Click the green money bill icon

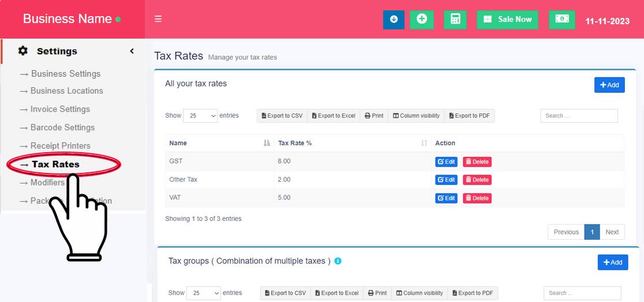pyautogui.click(x=561, y=19)
